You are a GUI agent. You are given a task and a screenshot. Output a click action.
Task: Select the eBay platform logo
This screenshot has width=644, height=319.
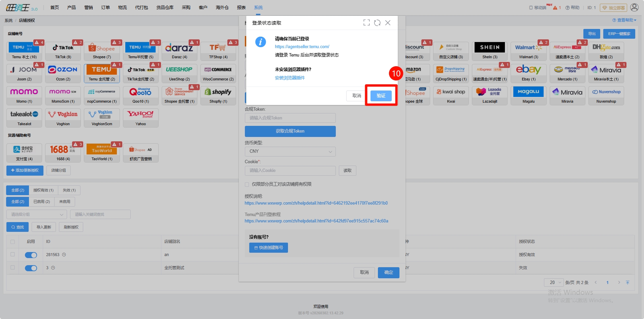[528, 70]
